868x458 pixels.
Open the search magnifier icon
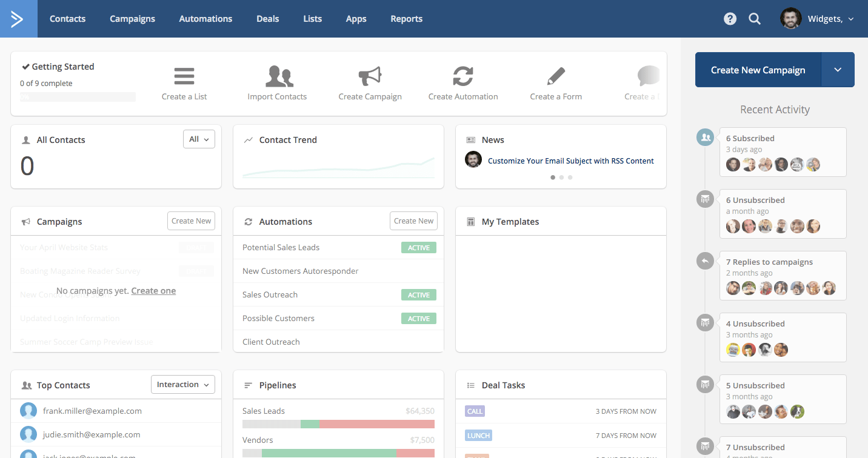(754, 18)
